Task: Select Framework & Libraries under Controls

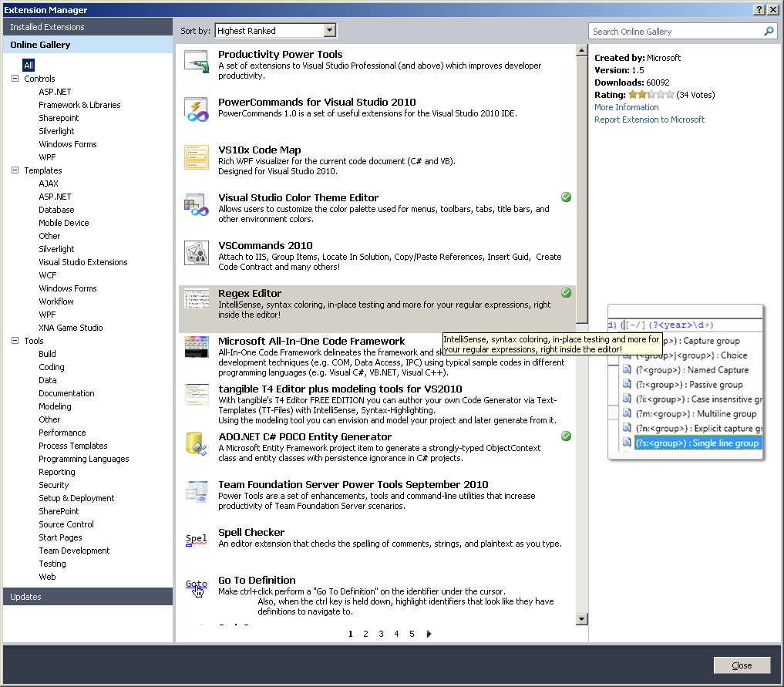Action: coord(79,105)
